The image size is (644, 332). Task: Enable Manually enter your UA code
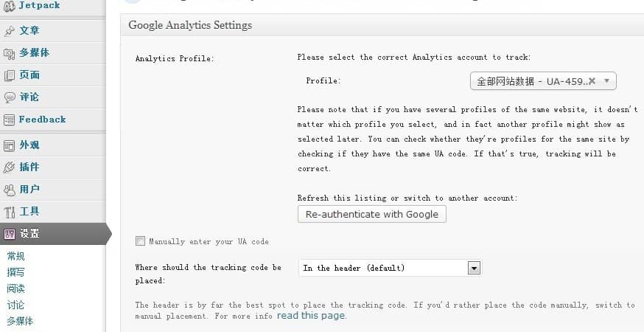[140, 241]
